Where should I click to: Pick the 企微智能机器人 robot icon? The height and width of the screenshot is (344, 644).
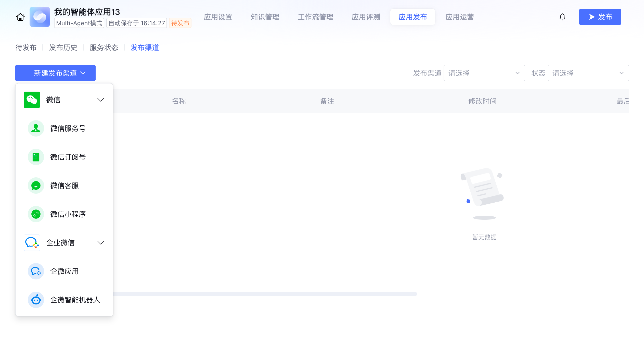coord(36,300)
